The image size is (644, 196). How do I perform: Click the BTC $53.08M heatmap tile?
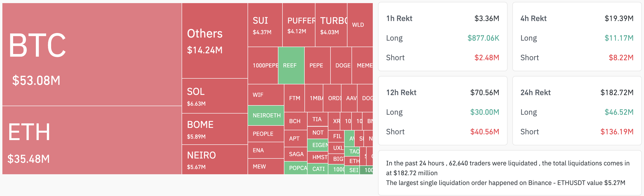pyautogui.click(x=92, y=54)
